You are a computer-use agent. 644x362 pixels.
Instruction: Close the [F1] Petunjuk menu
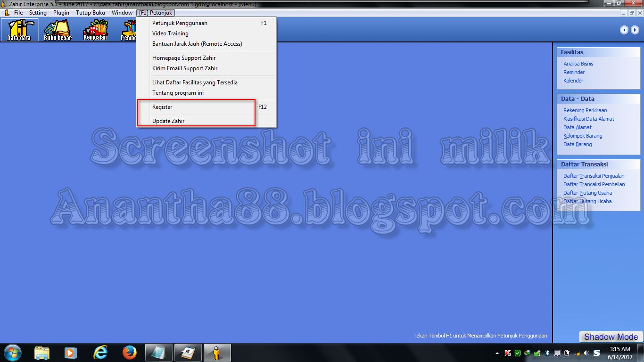point(156,13)
